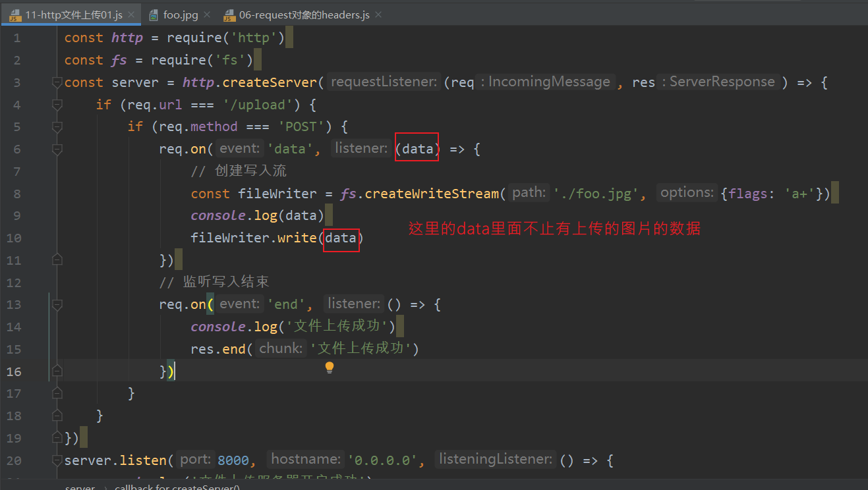Close the 06-request对象的headers.js tab
This screenshot has width=868, height=490.
point(378,14)
